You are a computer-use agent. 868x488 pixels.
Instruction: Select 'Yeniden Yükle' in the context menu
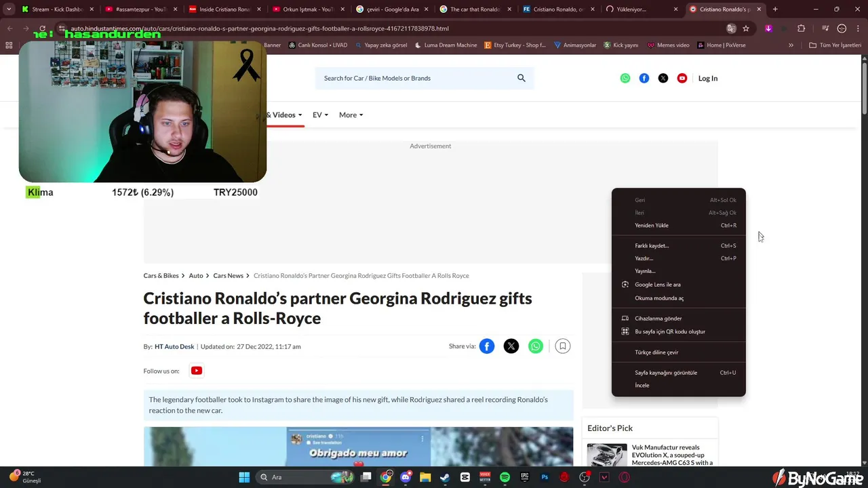click(x=678, y=226)
